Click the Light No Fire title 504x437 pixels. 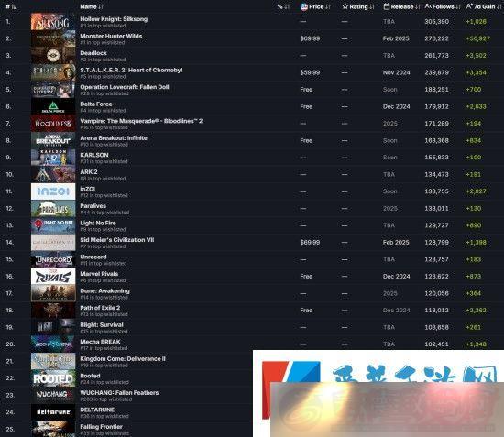pyautogui.click(x=98, y=223)
